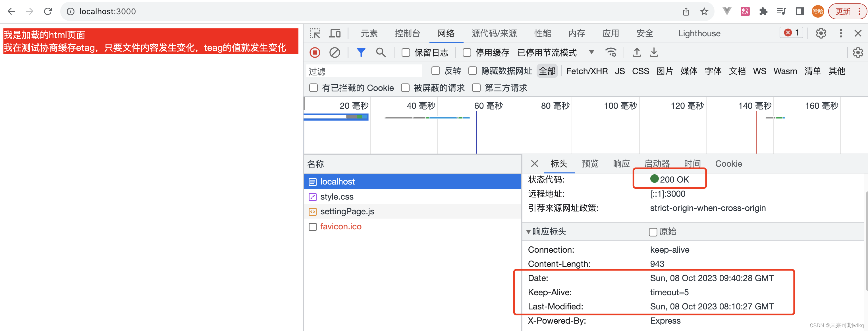
Task: Check the 反转 filter checkbox
Action: click(435, 71)
